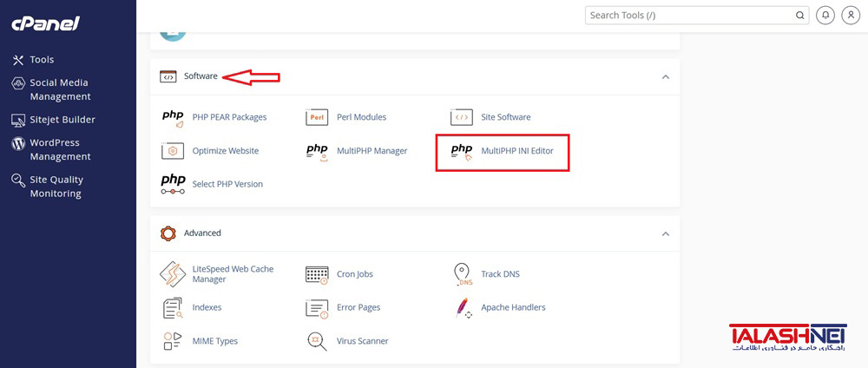Click the cPanel logo
This screenshot has height=368, width=868.
click(46, 23)
